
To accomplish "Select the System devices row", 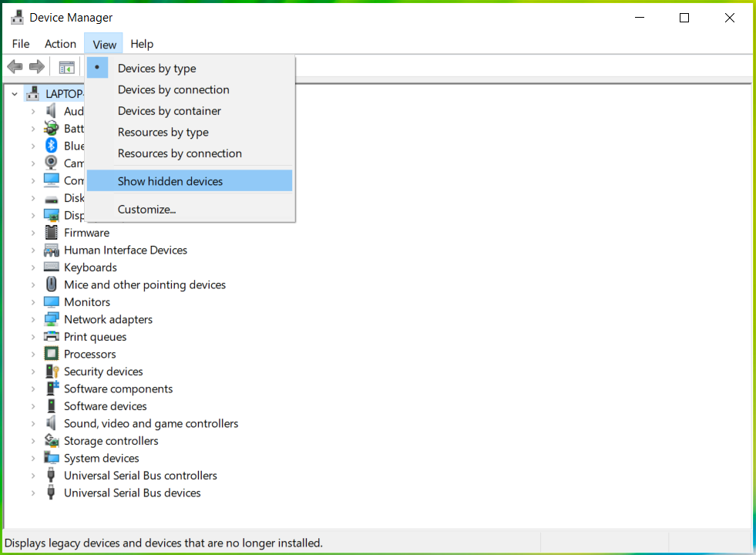I will (101, 458).
